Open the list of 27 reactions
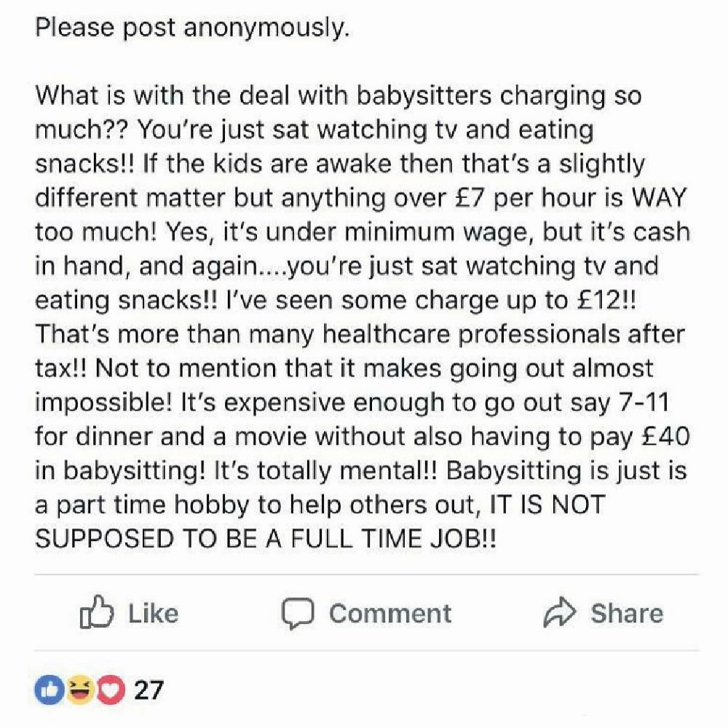Viewport: 728px width, 728px height. 149,689
